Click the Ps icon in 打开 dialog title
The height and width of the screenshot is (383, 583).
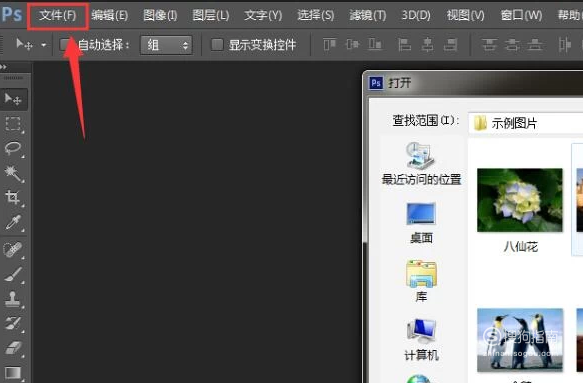click(x=376, y=83)
